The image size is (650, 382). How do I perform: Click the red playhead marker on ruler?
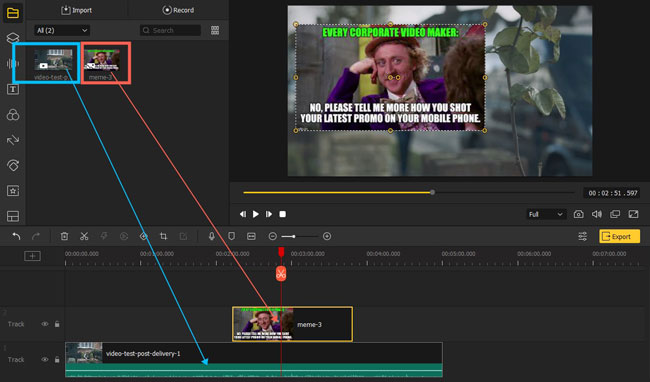coord(281,252)
